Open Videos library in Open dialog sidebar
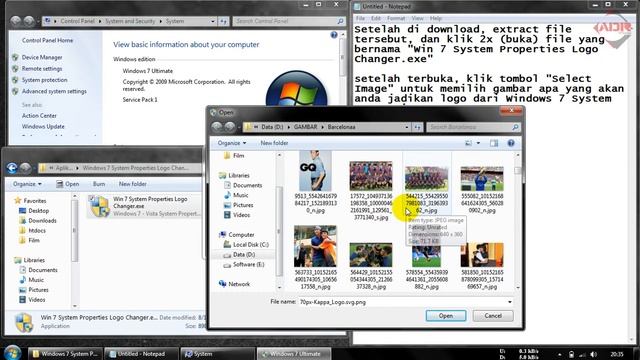 coord(237,215)
